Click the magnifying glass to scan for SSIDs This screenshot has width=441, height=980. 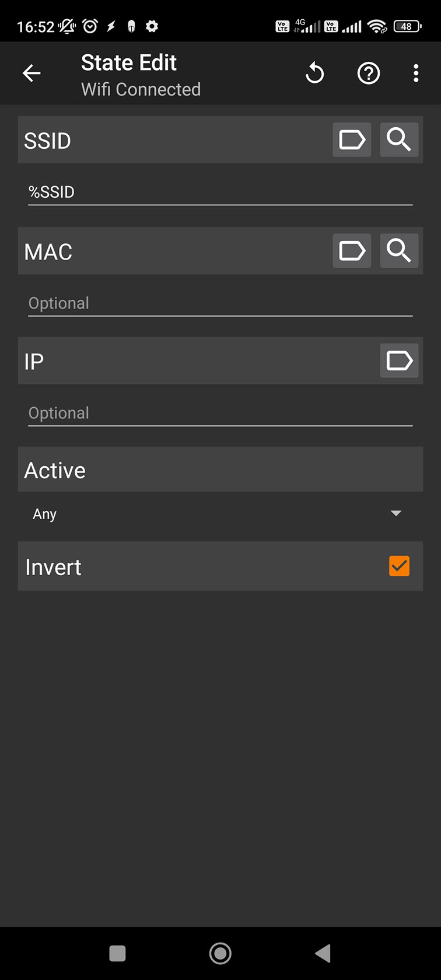point(399,139)
